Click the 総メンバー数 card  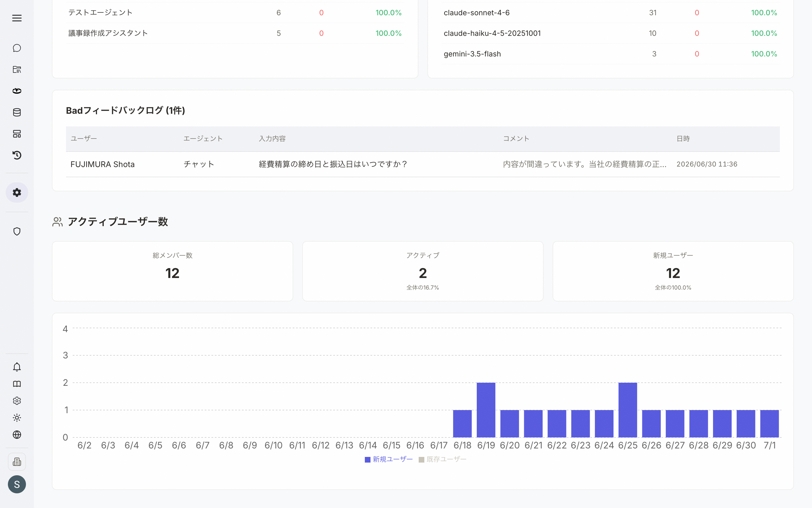pos(173,271)
